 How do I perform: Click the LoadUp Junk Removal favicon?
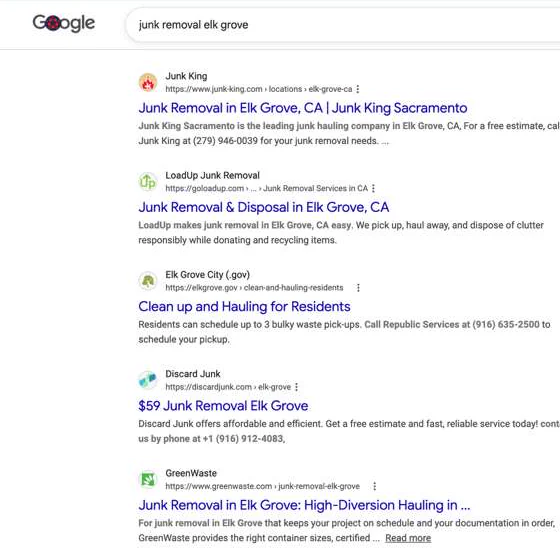(148, 182)
